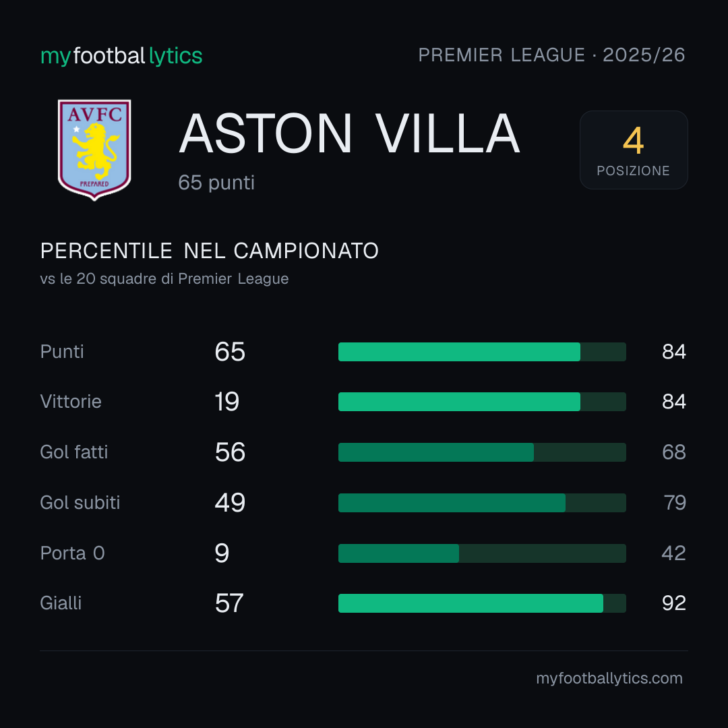Screen dimensions: 728x728
Task: Click the ASTON VILLA team title
Action: tap(349, 133)
